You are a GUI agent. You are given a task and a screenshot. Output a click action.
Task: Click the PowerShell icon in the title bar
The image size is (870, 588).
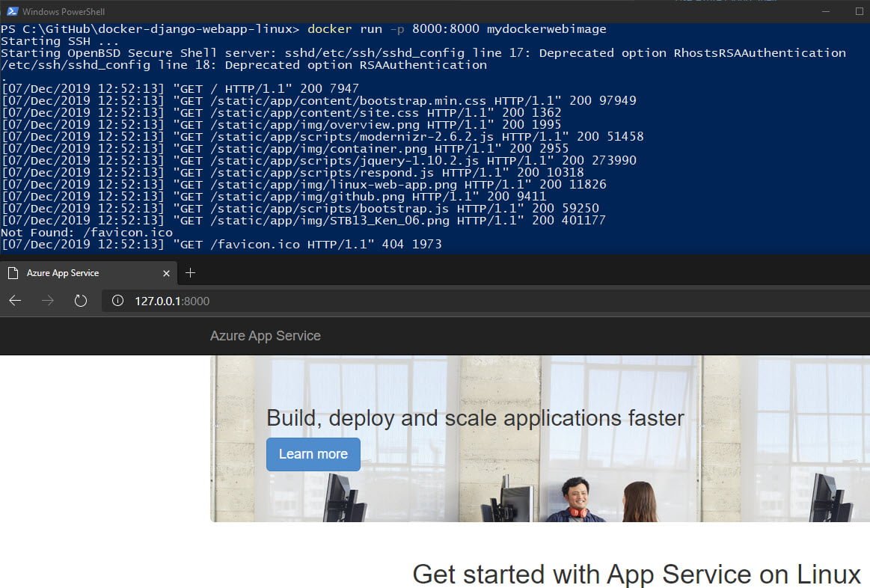[x=10, y=11]
